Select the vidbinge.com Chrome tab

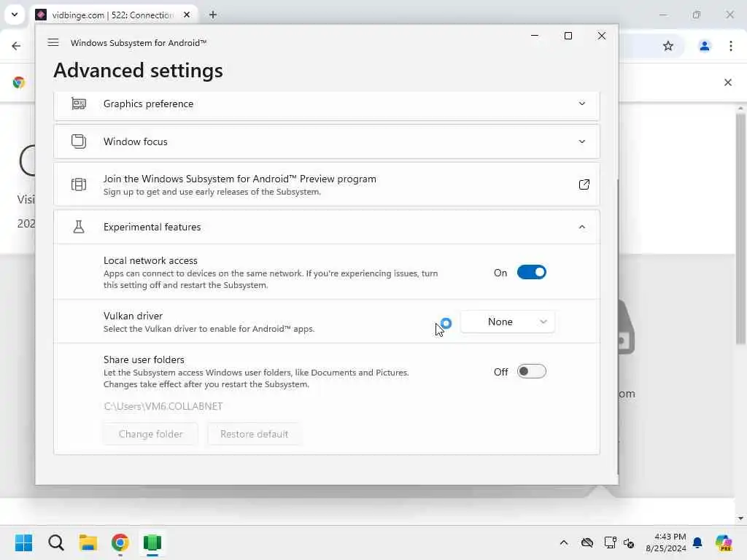tap(115, 15)
